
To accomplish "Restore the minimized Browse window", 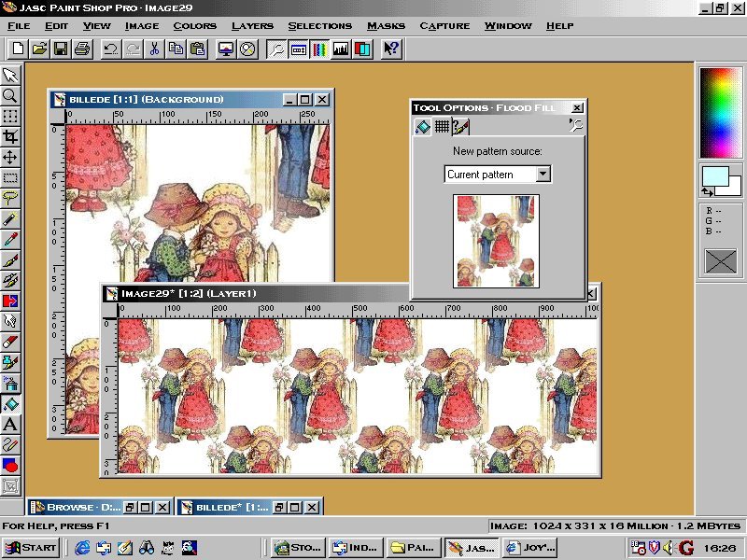I will 131,507.
